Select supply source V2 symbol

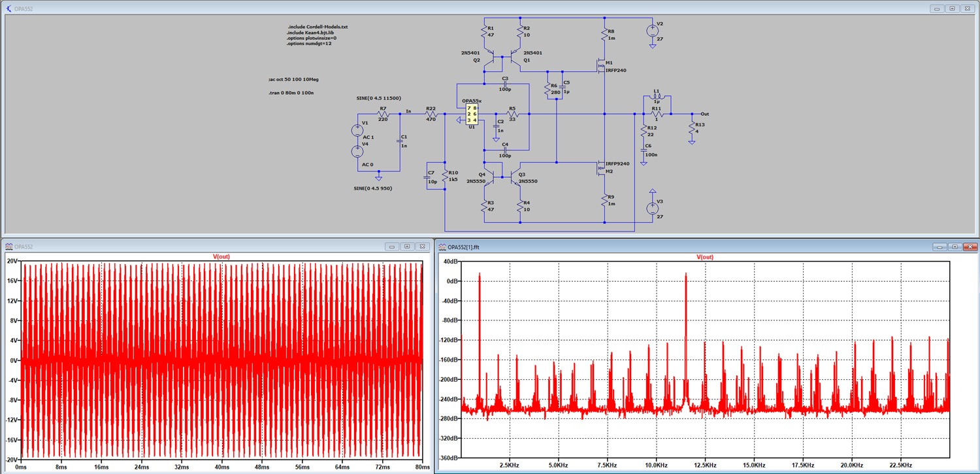(652, 30)
